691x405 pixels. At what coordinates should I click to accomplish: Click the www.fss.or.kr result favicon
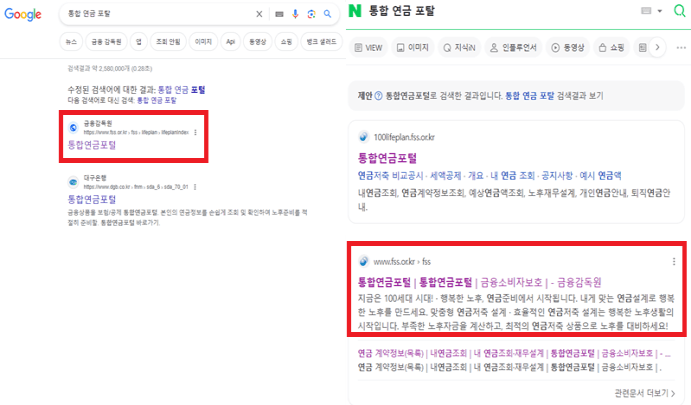tap(364, 262)
